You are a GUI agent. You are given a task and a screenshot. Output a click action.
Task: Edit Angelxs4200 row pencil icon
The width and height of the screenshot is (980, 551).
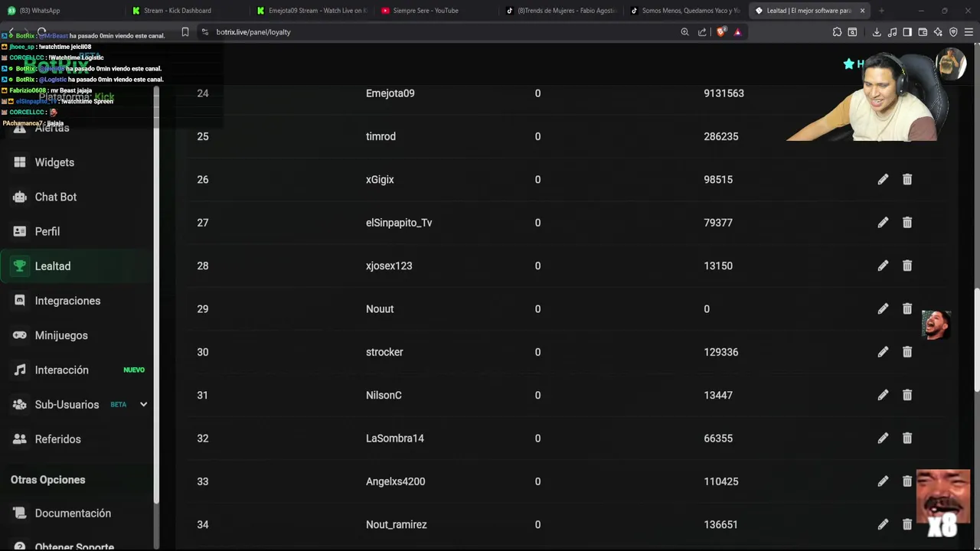(x=883, y=481)
